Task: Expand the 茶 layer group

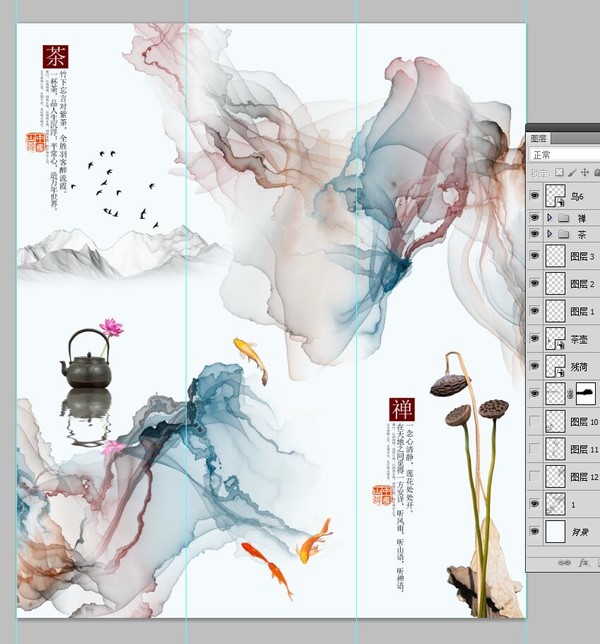Action: click(x=549, y=235)
